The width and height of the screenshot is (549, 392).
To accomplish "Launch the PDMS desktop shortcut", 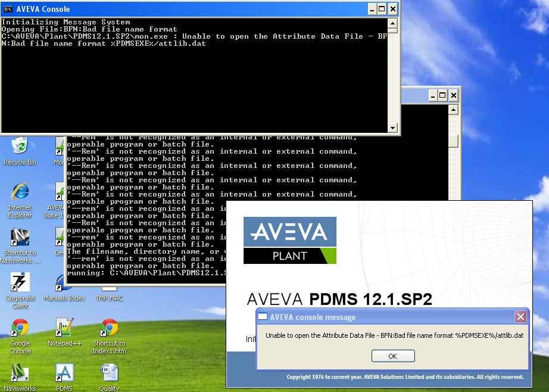I will (64, 377).
